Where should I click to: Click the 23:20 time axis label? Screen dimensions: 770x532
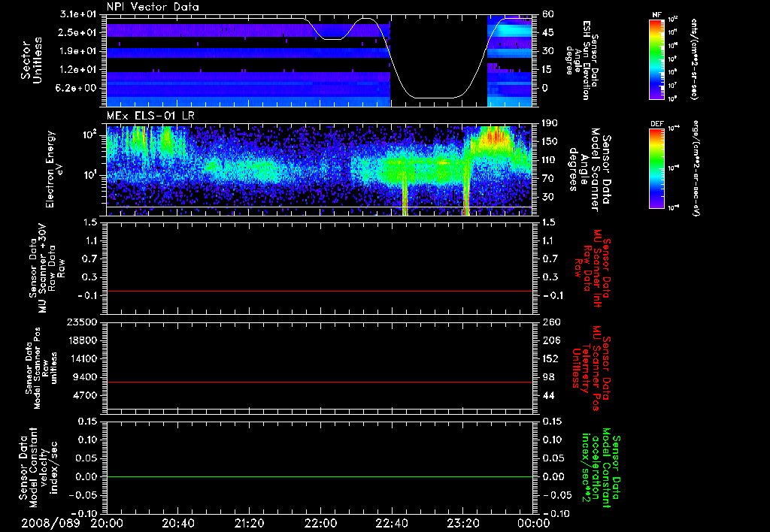pos(462,523)
